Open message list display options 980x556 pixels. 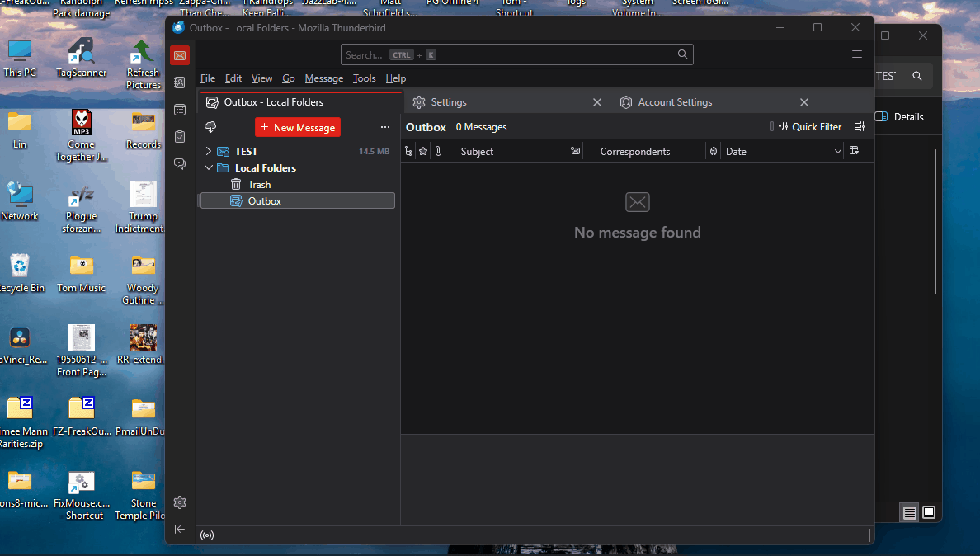click(860, 127)
